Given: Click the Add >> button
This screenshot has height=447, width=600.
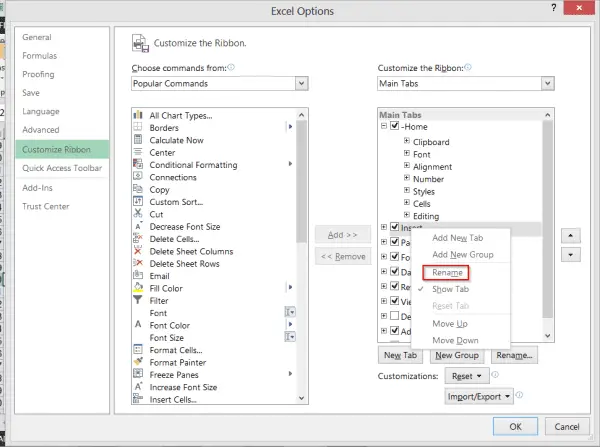Looking at the screenshot, I should [342, 235].
